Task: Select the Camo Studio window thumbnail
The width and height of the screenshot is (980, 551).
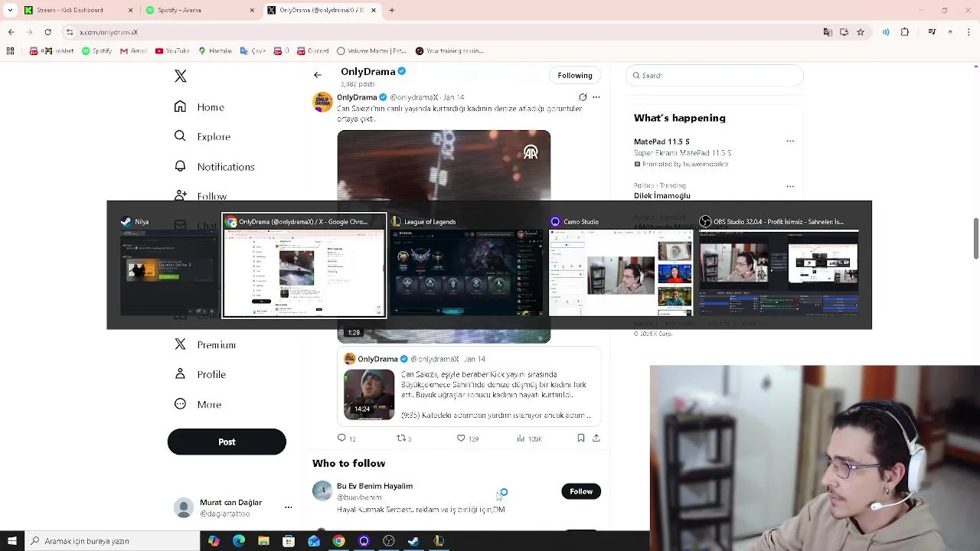Action: pyautogui.click(x=621, y=266)
